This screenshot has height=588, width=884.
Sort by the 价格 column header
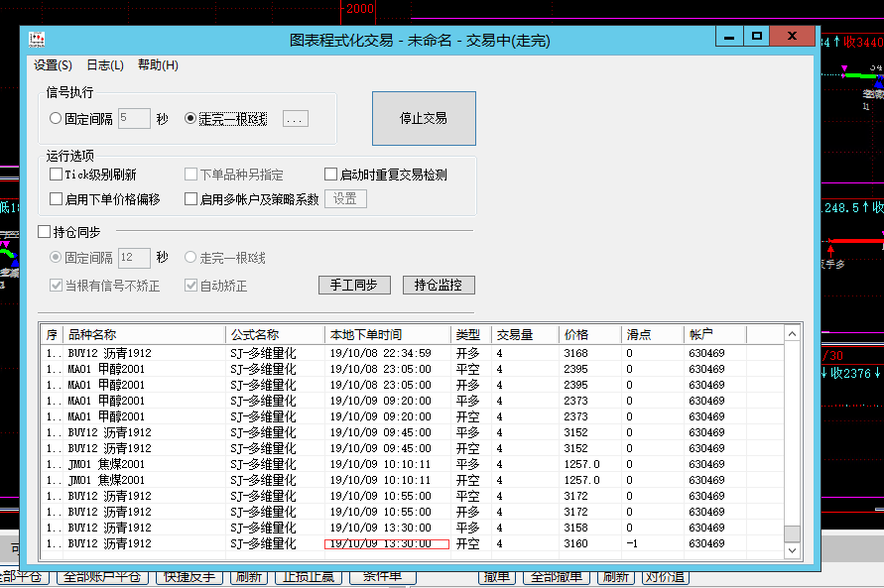tap(589, 334)
